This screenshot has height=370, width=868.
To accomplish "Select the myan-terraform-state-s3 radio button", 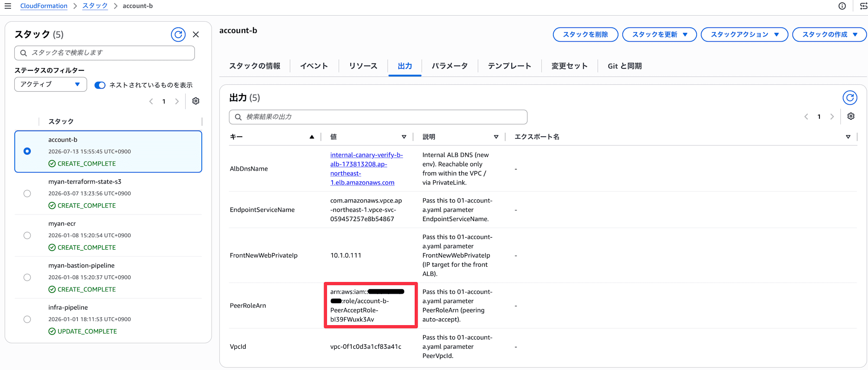I will [x=27, y=193].
